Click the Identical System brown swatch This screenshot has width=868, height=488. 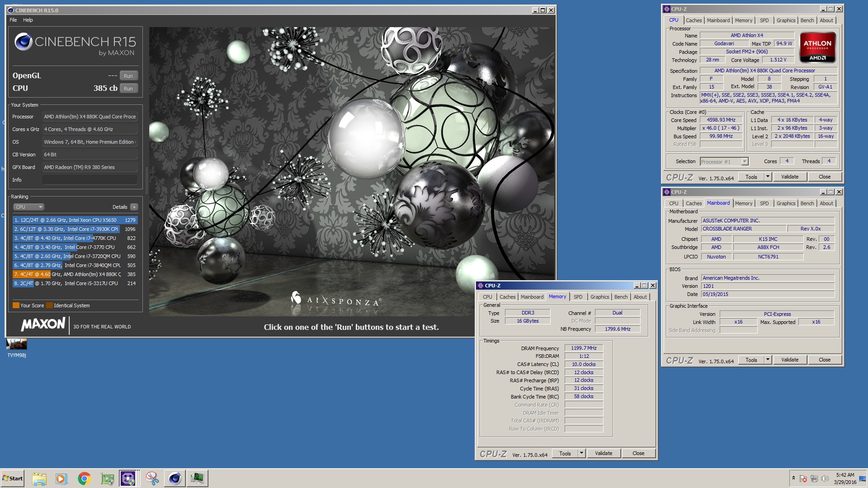point(50,305)
